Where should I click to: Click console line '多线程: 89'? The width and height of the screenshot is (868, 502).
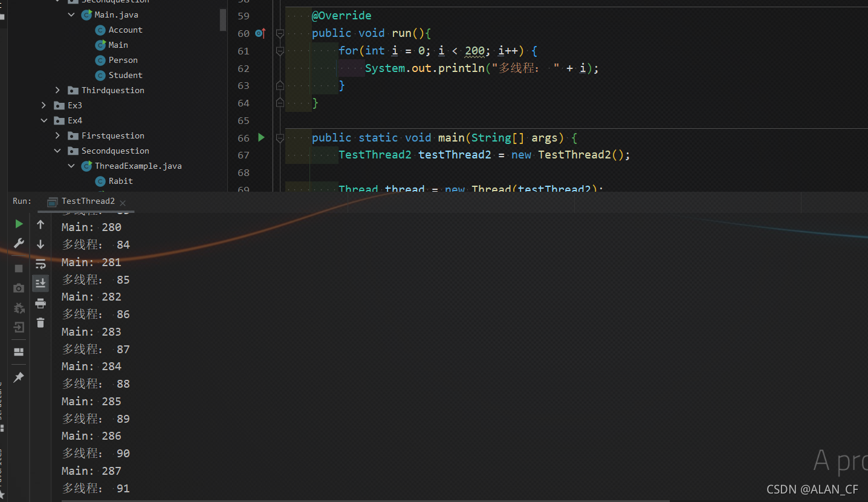pos(96,419)
